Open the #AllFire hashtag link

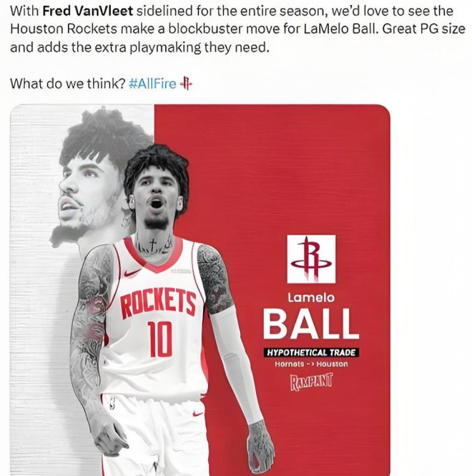(152, 84)
